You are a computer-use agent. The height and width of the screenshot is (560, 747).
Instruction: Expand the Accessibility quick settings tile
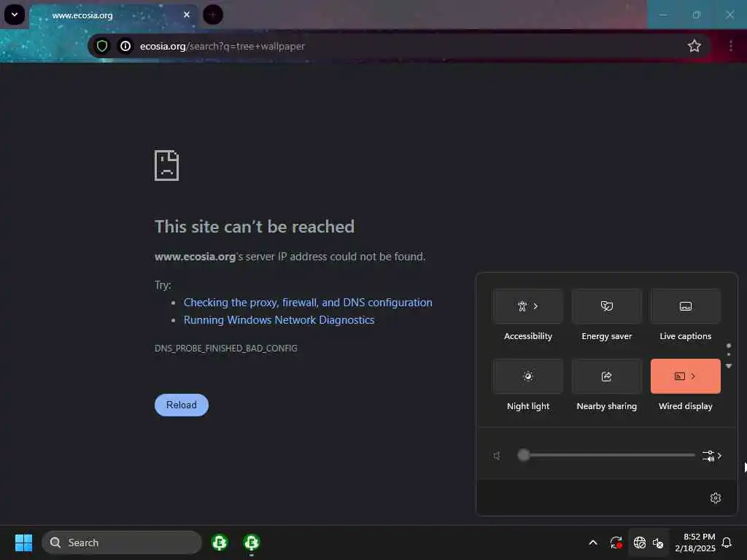(x=528, y=306)
